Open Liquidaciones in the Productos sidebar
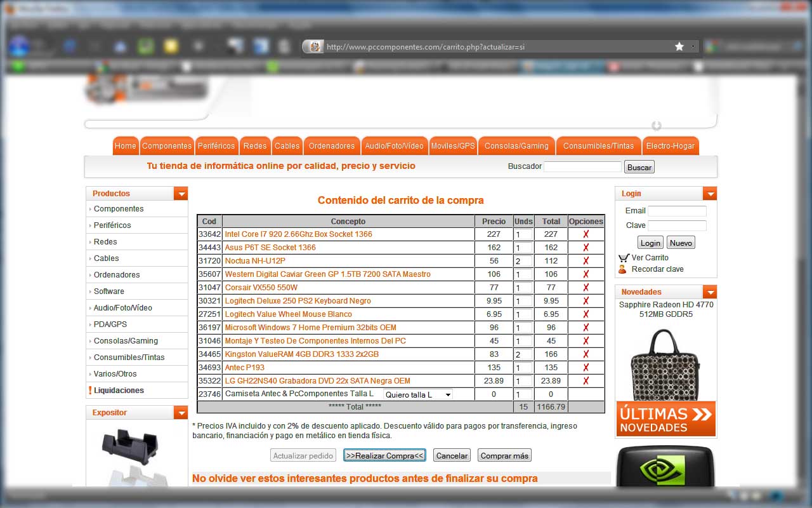Image resolution: width=812 pixels, height=508 pixels. 119,391
